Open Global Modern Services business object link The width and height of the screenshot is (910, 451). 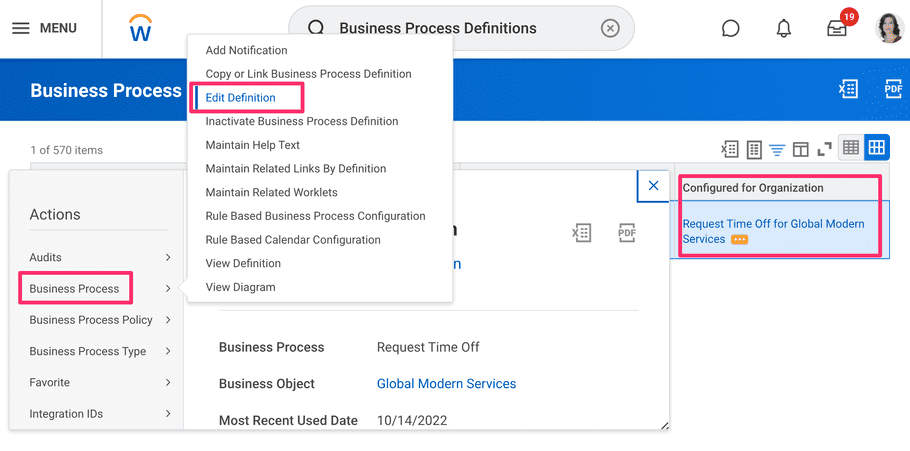[x=446, y=384]
